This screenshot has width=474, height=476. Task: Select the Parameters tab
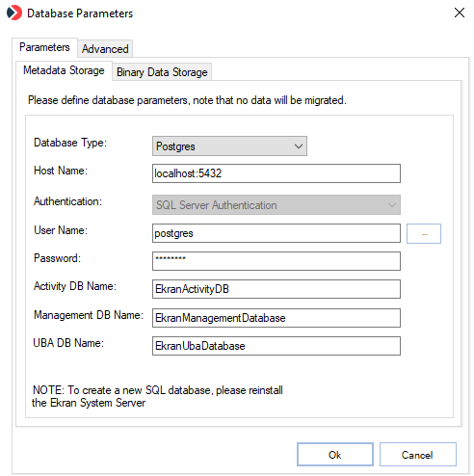[x=44, y=47]
